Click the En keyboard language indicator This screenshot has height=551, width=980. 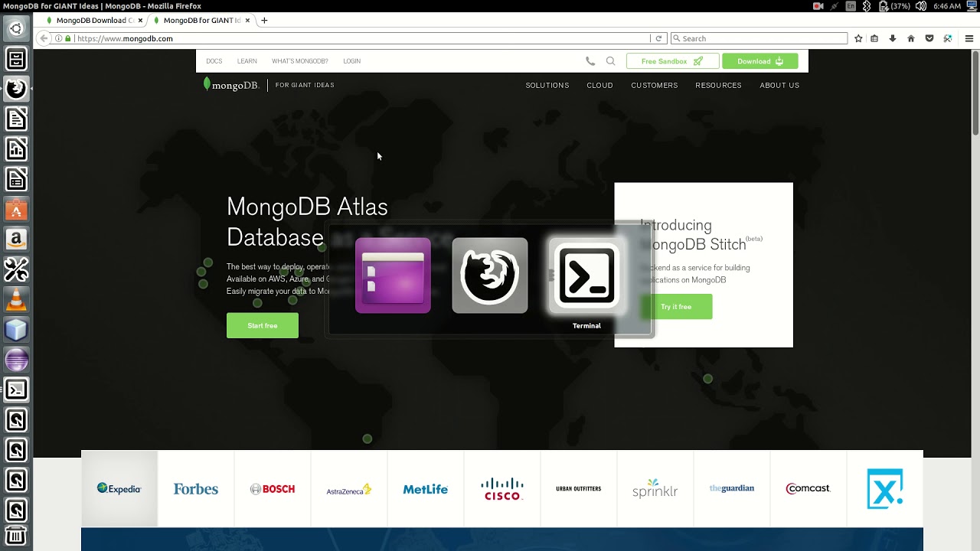click(851, 6)
